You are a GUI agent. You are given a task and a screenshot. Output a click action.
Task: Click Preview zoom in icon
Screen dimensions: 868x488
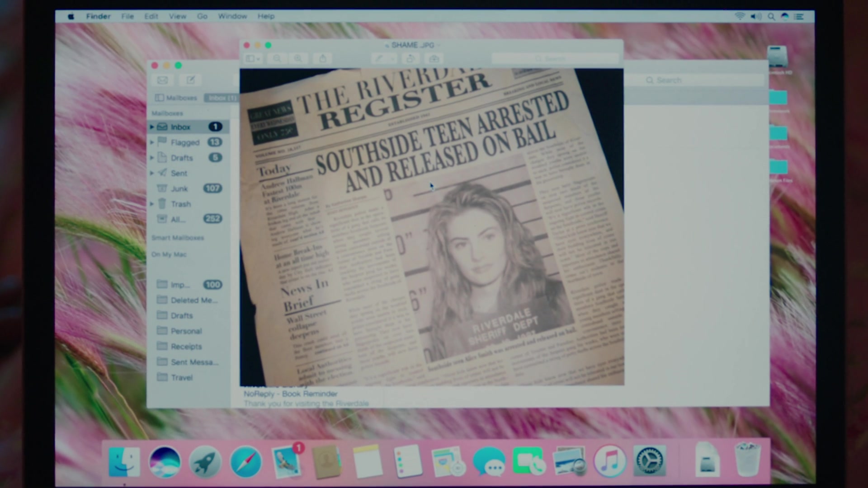pyautogui.click(x=298, y=59)
